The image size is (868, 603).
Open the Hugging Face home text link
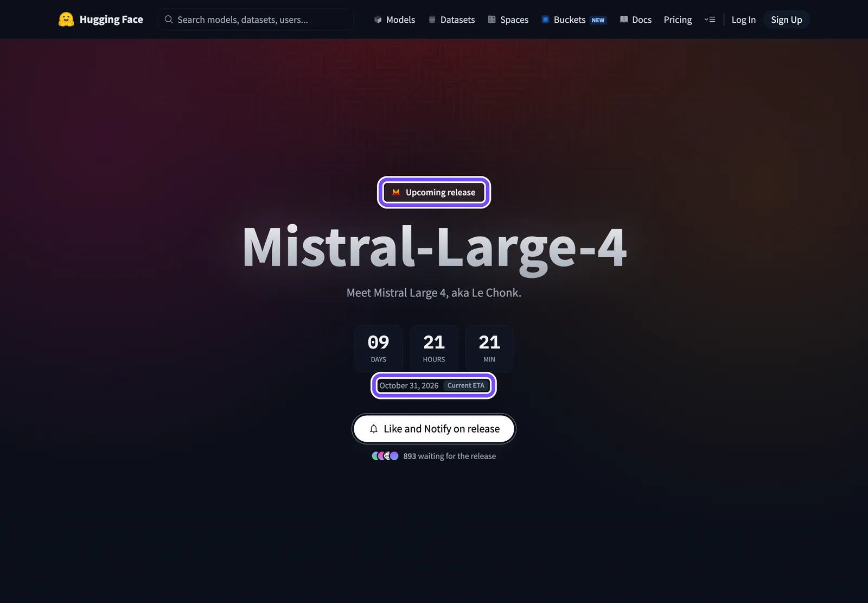pyautogui.click(x=111, y=20)
